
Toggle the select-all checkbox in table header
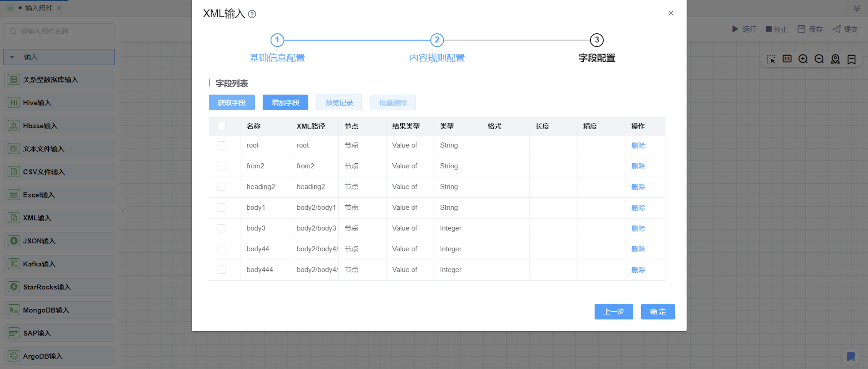click(x=221, y=126)
